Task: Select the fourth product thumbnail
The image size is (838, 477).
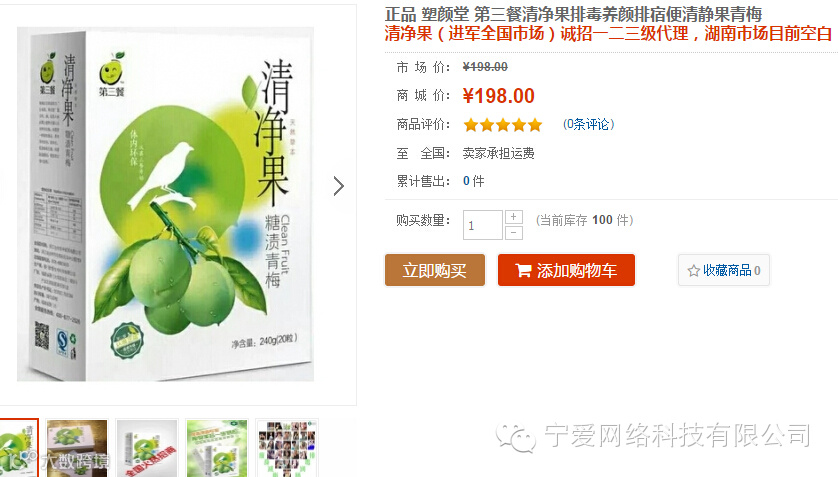Action: pos(217,448)
